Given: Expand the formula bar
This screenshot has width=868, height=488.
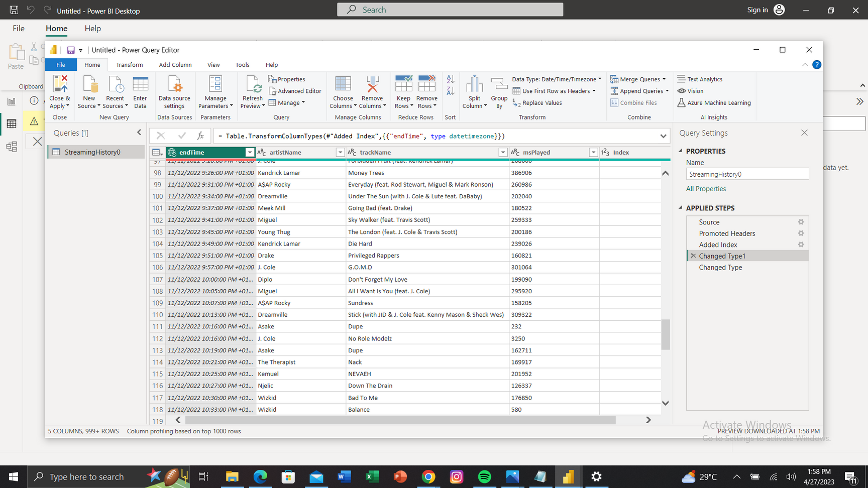Looking at the screenshot, I should [x=663, y=136].
